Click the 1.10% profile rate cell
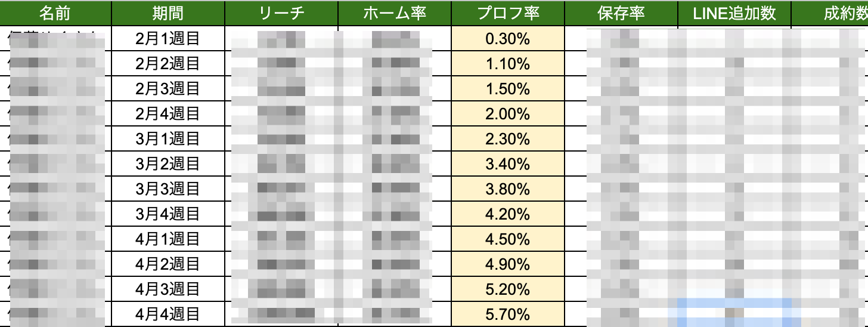 point(508,64)
